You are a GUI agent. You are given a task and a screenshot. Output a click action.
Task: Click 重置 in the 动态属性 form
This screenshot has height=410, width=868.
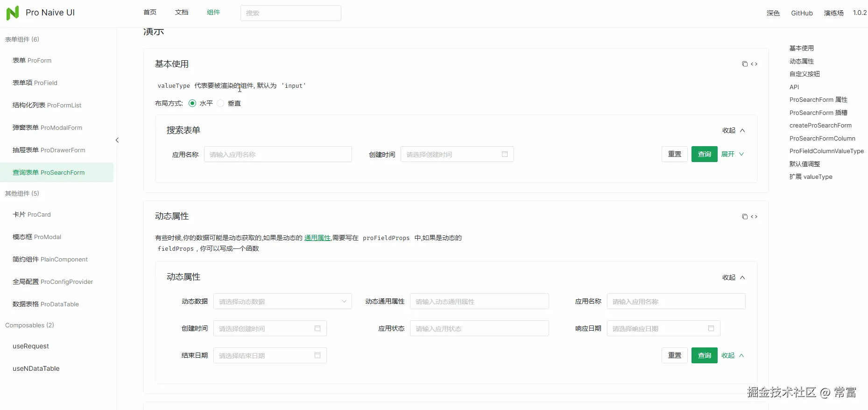click(x=675, y=355)
